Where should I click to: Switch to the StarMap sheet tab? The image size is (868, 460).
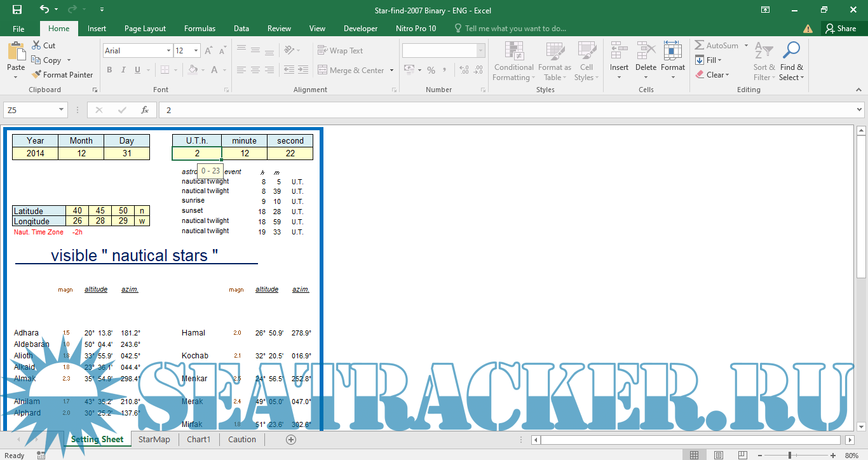tap(154, 439)
